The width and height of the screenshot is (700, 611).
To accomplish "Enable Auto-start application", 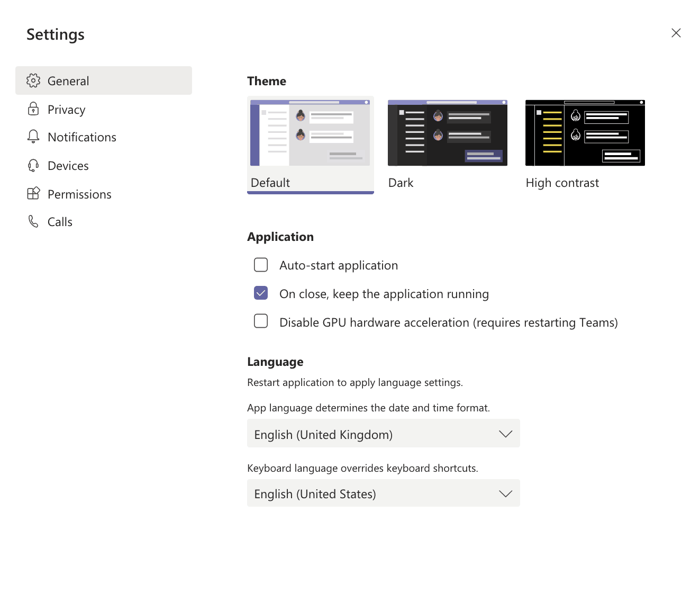I will tap(261, 265).
